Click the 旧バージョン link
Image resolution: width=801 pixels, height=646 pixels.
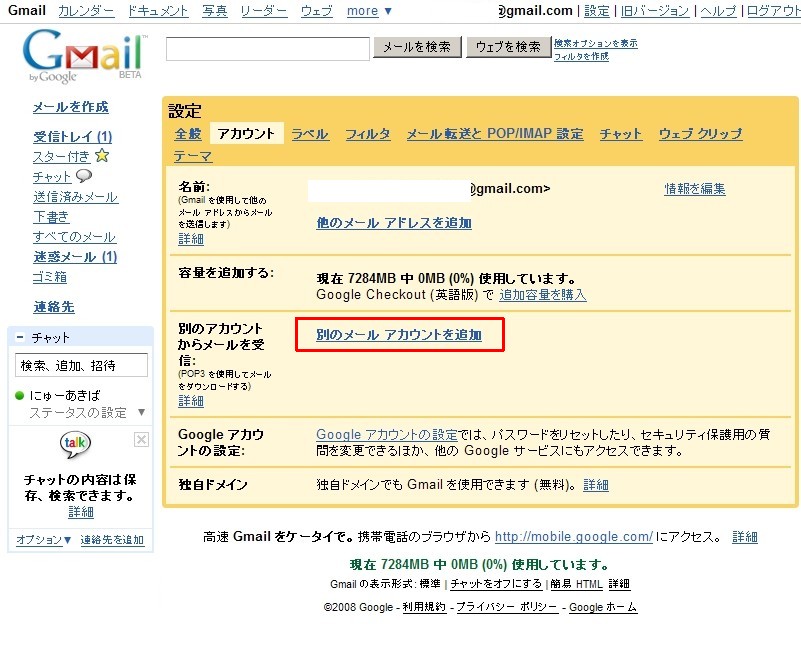pyautogui.click(x=655, y=11)
